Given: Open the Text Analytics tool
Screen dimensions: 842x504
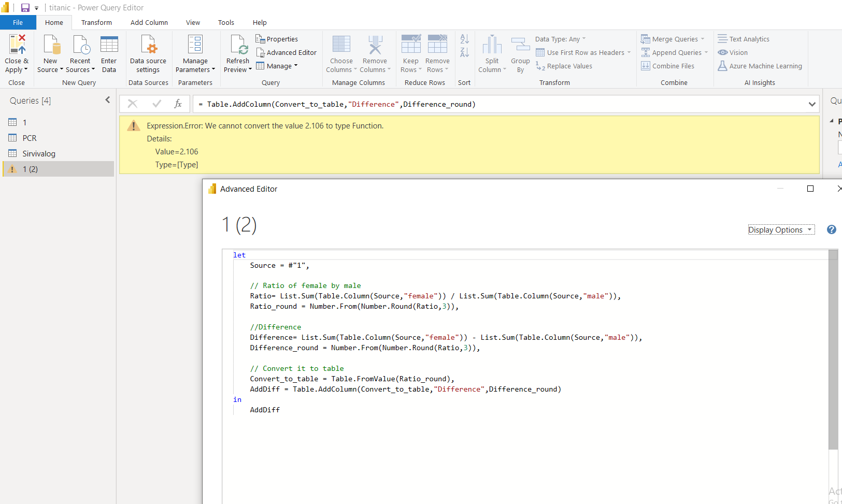Looking at the screenshot, I should point(744,39).
